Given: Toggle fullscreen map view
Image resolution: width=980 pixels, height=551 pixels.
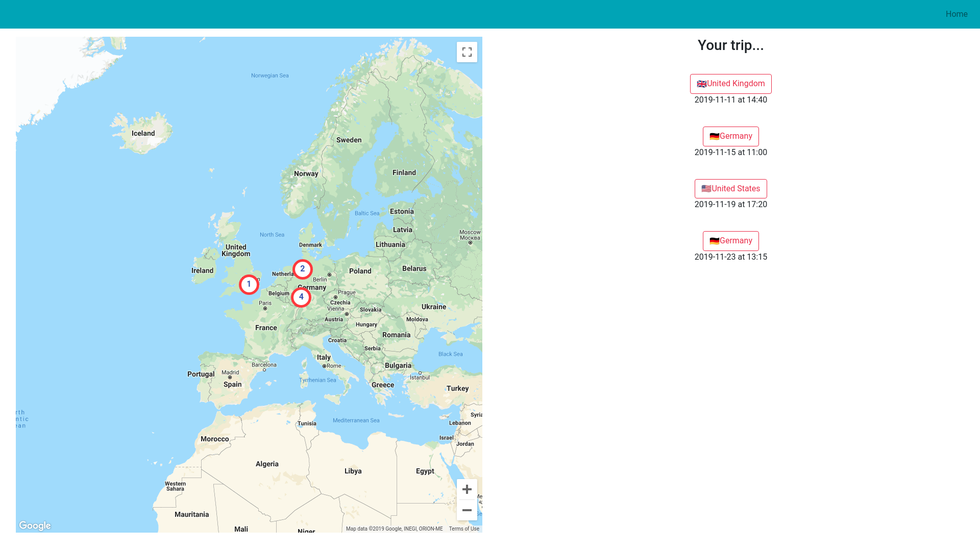Looking at the screenshot, I should pyautogui.click(x=467, y=52).
